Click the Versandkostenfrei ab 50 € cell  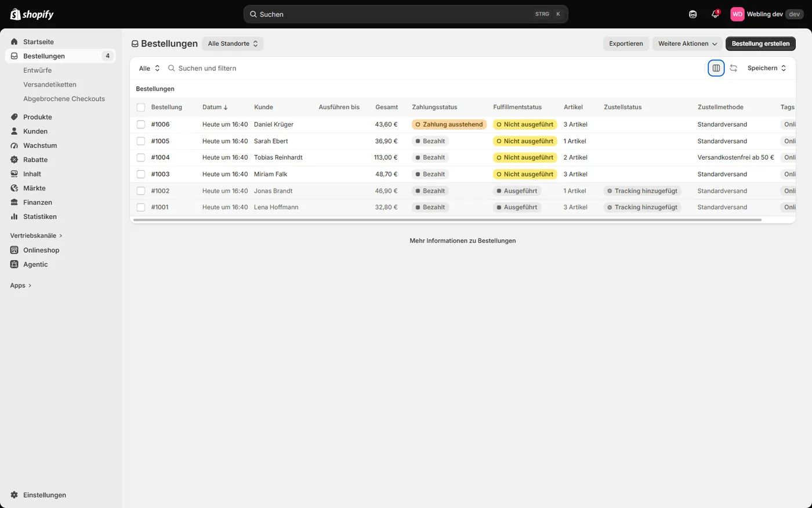tap(735, 157)
